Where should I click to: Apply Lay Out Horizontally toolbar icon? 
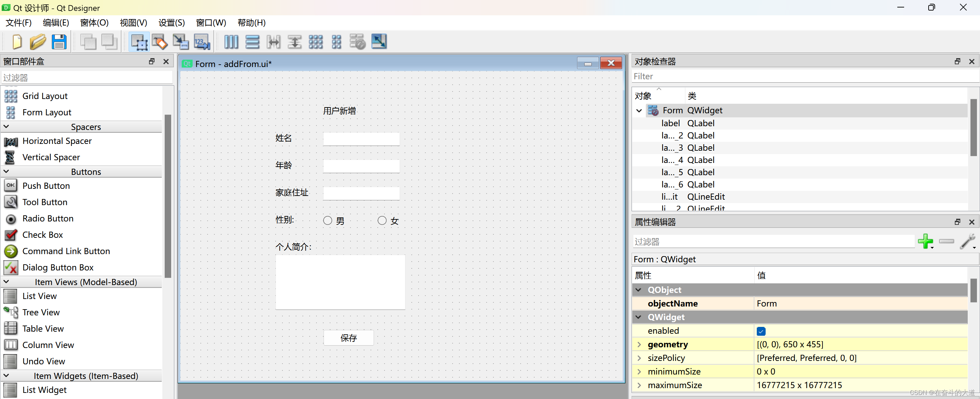click(x=231, y=42)
